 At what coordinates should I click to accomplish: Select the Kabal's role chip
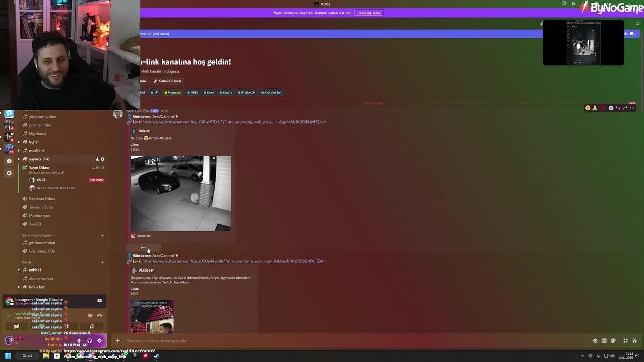point(226,93)
